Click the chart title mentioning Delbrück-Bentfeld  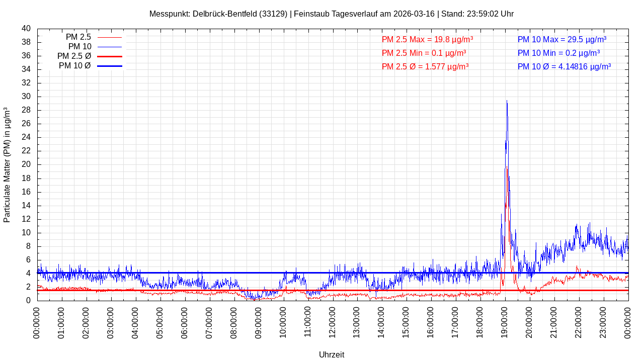click(x=331, y=14)
